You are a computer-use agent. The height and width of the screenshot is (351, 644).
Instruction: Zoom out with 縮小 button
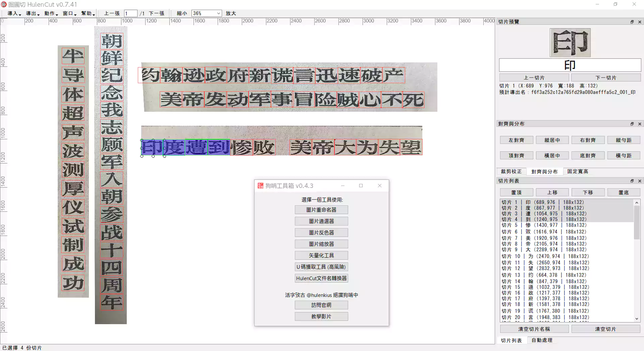pyautogui.click(x=182, y=13)
